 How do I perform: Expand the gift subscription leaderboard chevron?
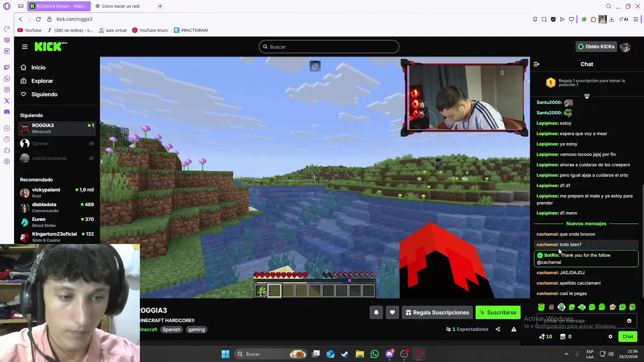point(587,96)
